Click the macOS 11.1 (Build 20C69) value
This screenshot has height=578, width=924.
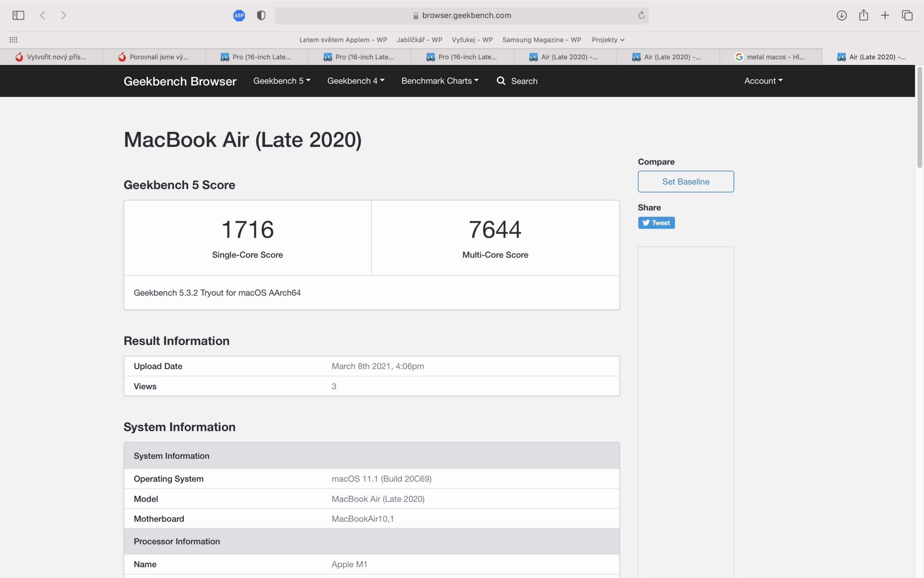click(x=382, y=479)
